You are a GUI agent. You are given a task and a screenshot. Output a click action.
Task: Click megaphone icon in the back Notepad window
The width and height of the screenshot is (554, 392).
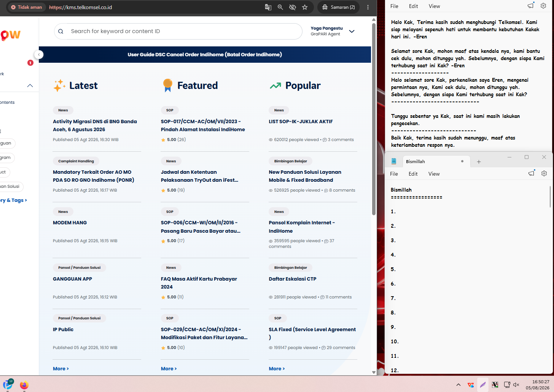click(x=530, y=6)
